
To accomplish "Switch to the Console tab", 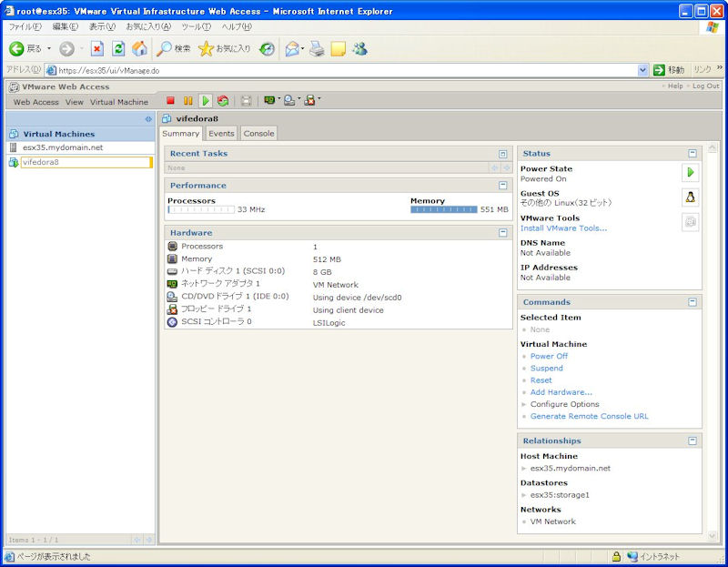I will [x=259, y=133].
